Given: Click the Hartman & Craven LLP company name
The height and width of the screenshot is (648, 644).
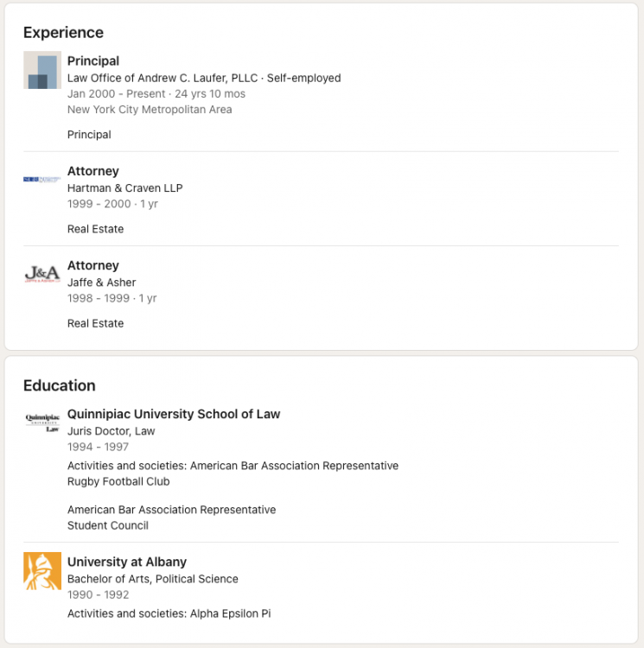Looking at the screenshot, I should pyautogui.click(x=125, y=187).
